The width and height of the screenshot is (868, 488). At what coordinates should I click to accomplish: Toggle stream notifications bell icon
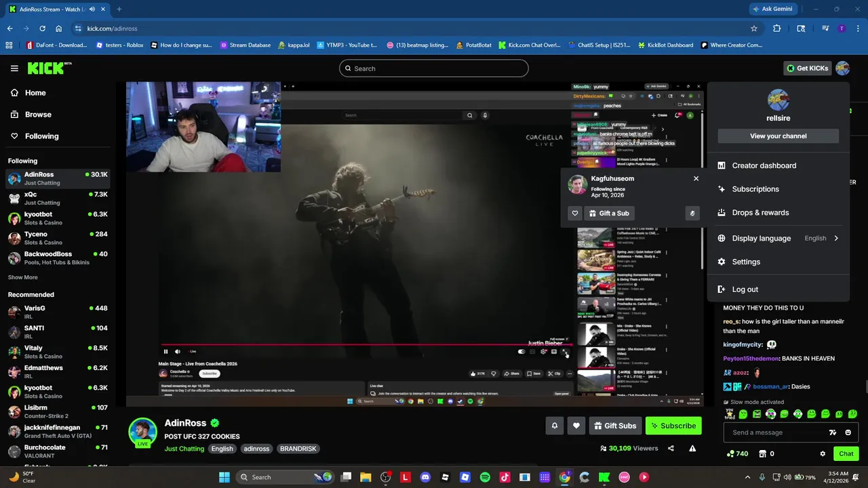coord(554,426)
